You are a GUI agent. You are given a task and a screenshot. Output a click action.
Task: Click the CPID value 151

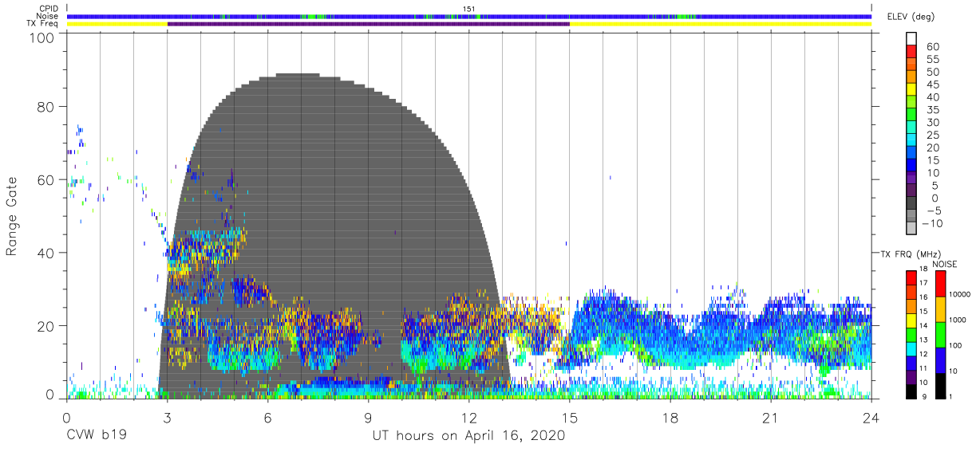[468, 9]
